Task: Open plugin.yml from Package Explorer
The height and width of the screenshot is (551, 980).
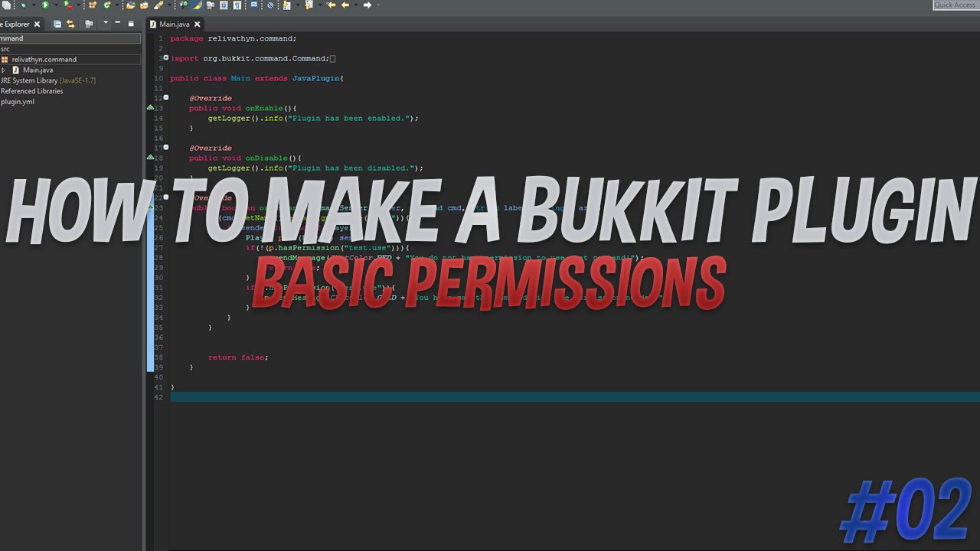Action: click(17, 102)
